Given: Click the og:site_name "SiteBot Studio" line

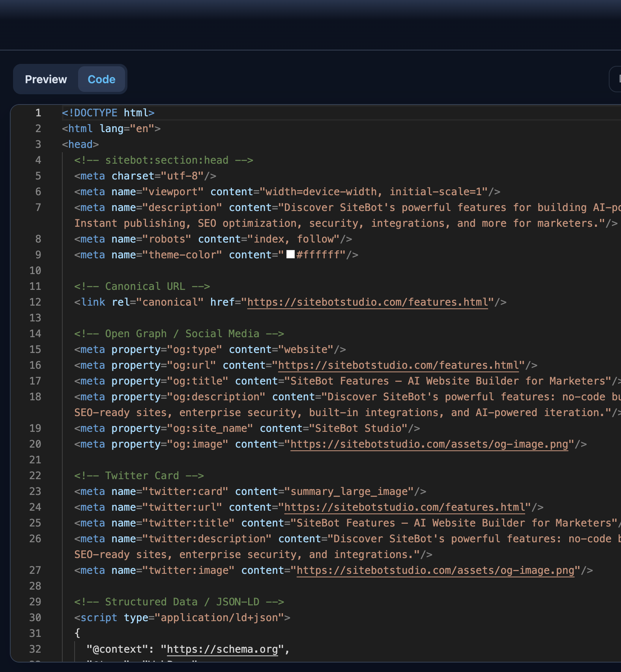Looking at the screenshot, I should [x=247, y=428].
